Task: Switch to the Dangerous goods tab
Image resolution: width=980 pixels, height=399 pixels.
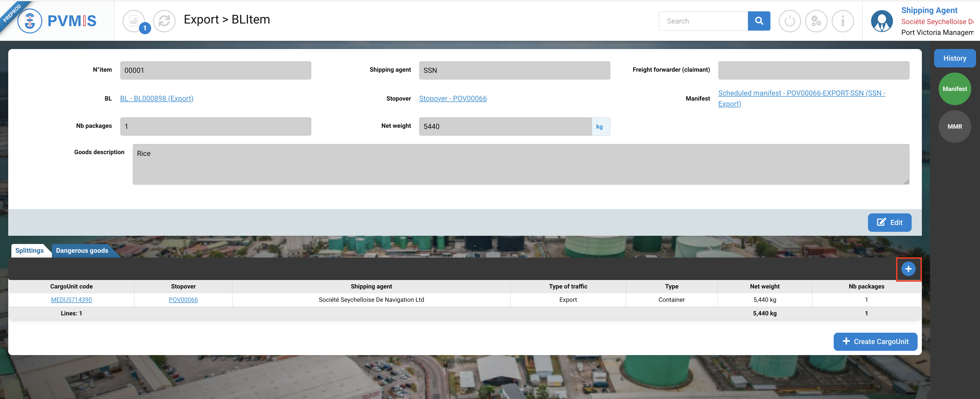Action: [82, 251]
